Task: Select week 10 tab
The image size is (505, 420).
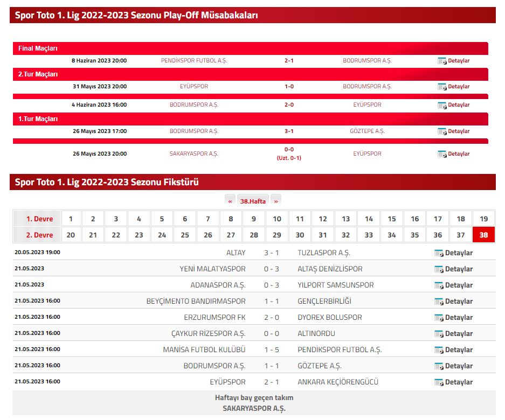Action: click(277, 219)
